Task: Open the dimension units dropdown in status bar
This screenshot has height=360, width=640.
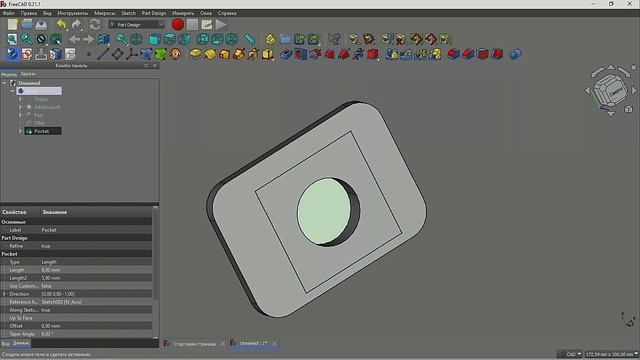Action: 611,354
